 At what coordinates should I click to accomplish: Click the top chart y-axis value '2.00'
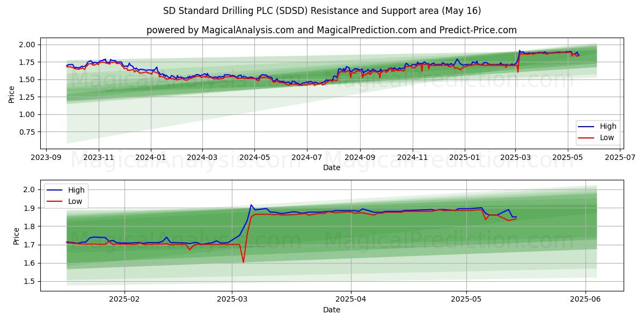(x=27, y=45)
